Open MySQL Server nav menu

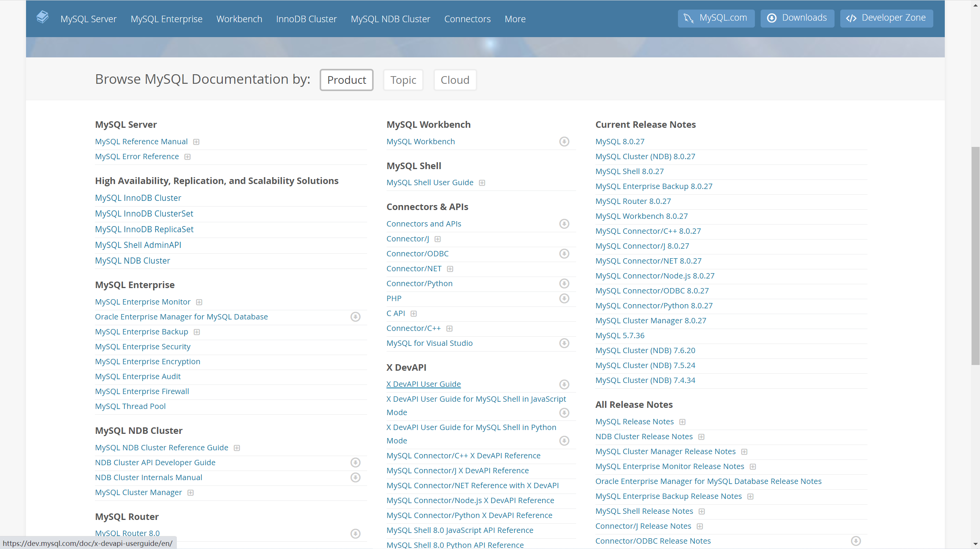click(x=88, y=19)
